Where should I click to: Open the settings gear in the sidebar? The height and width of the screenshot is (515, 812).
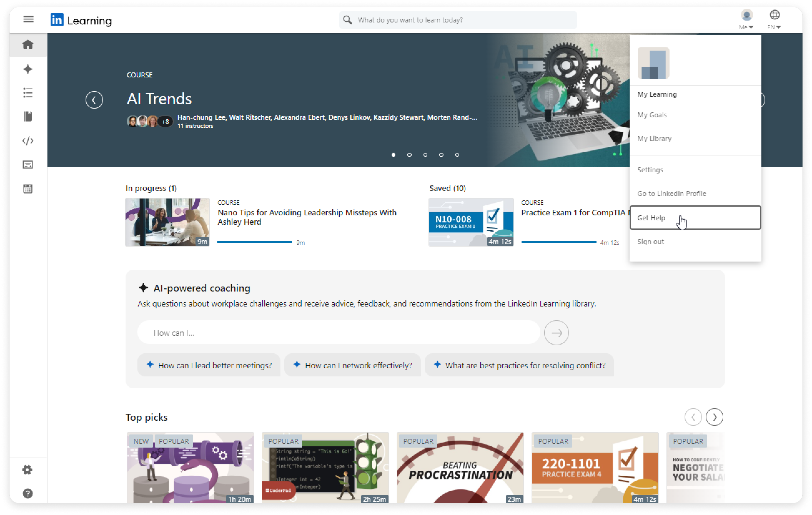coord(28,470)
